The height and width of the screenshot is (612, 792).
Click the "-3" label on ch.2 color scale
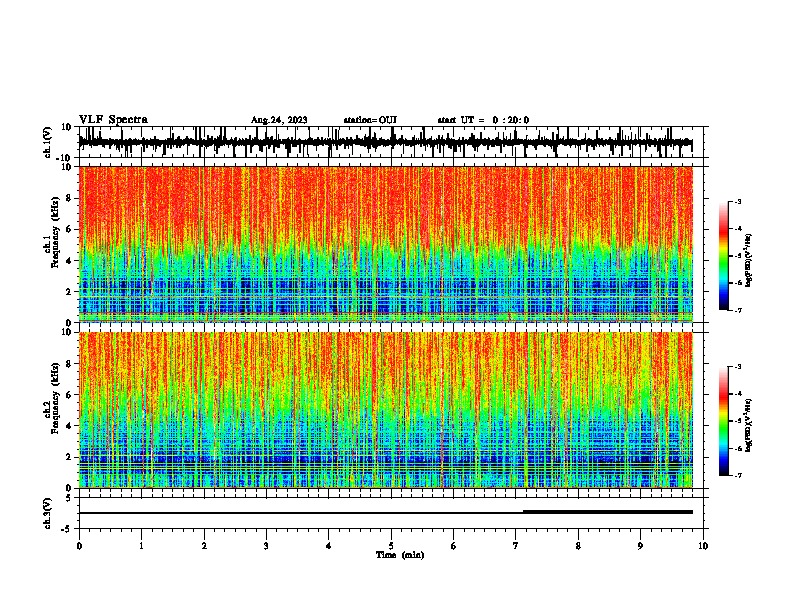pyautogui.click(x=737, y=367)
